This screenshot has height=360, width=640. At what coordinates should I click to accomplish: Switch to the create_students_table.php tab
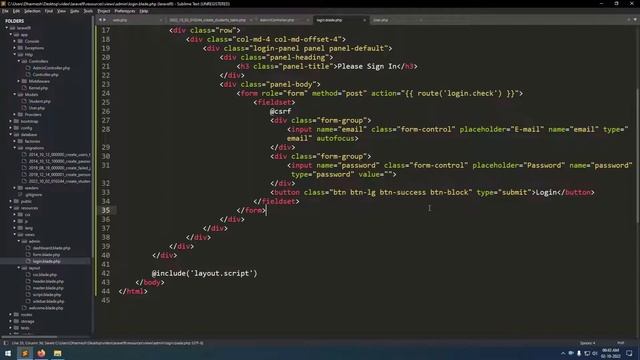[207, 20]
